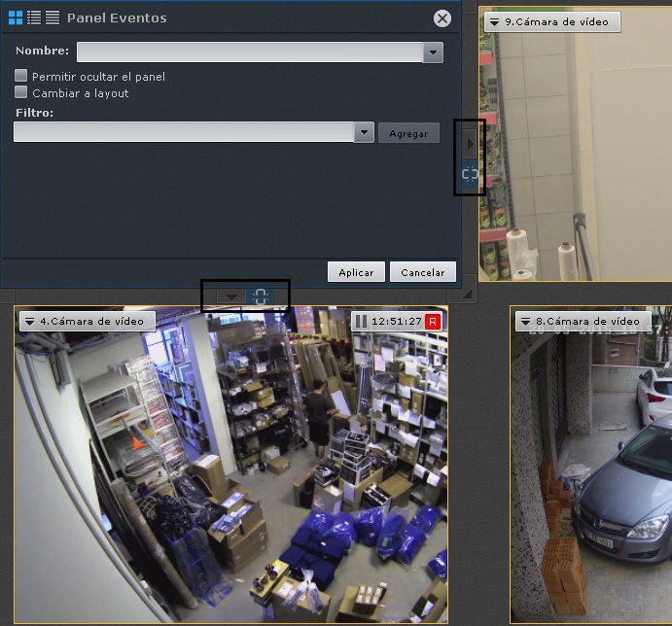The height and width of the screenshot is (626, 672).
Task: Toggle Cambiar a layout checkbox
Action: click(20, 92)
